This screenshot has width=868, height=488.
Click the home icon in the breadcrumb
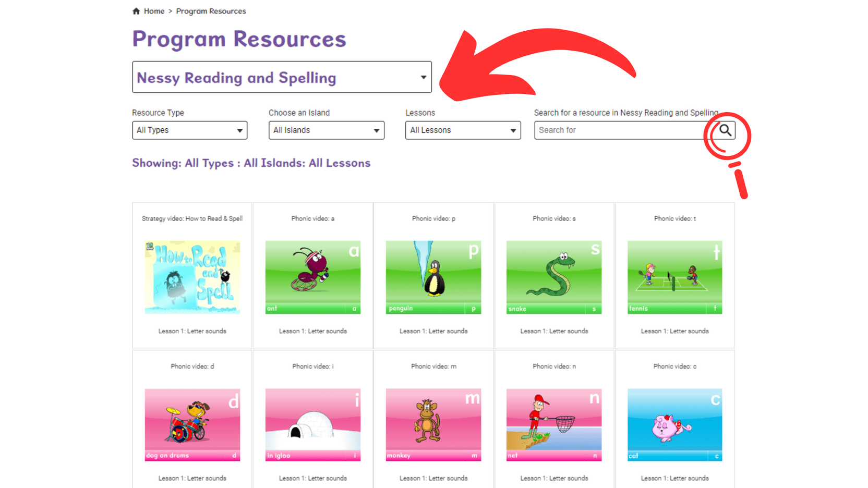click(135, 10)
